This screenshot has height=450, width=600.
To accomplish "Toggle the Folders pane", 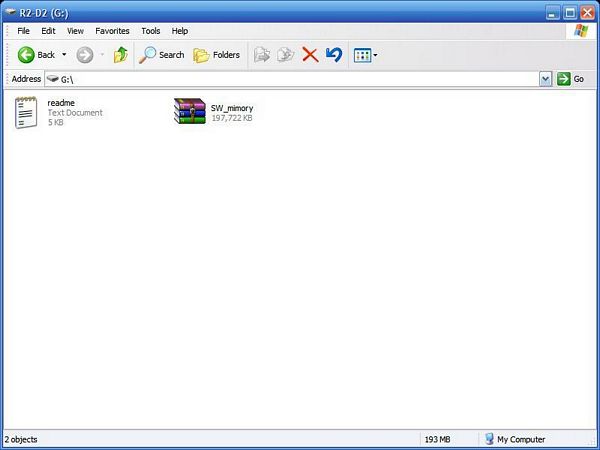I will [x=217, y=55].
